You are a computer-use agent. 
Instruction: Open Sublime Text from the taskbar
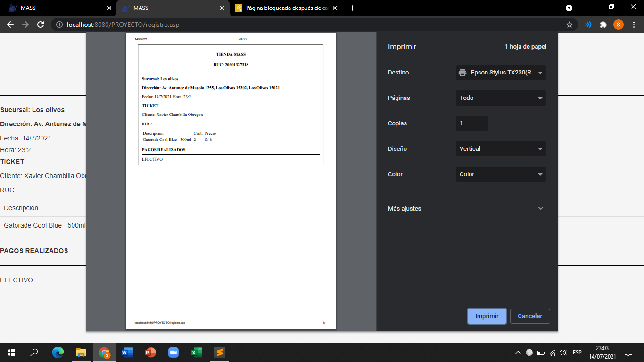click(219, 353)
